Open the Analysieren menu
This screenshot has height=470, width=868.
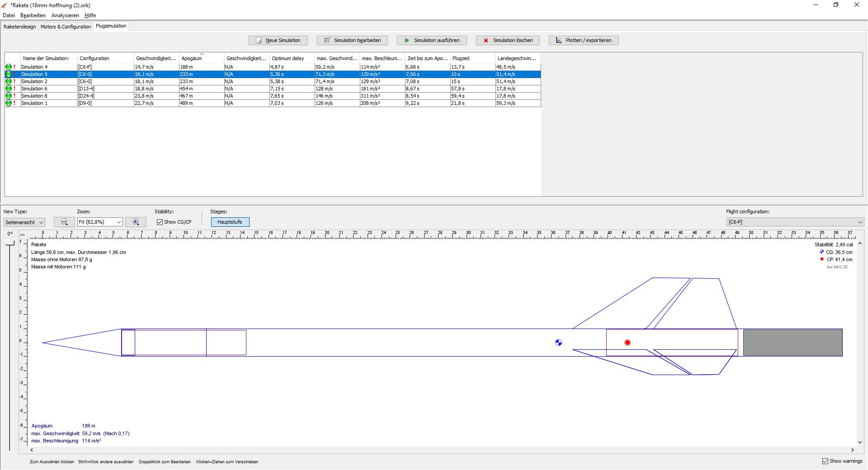point(65,15)
